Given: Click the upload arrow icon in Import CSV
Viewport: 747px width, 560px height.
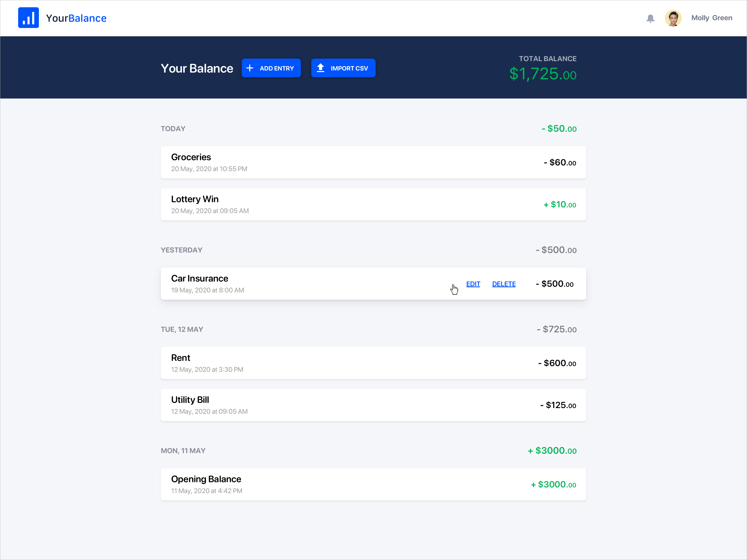Looking at the screenshot, I should pos(321,68).
